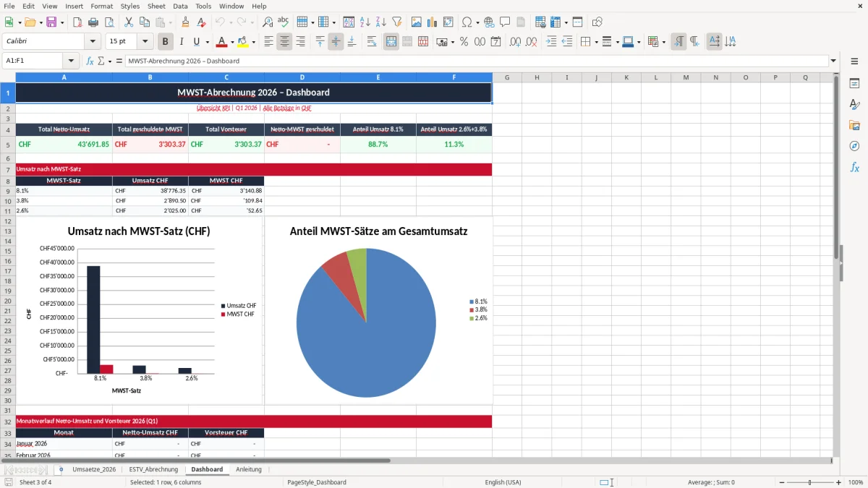The image size is (868, 488).
Task: Open Find & Replace
Action: 268,22
